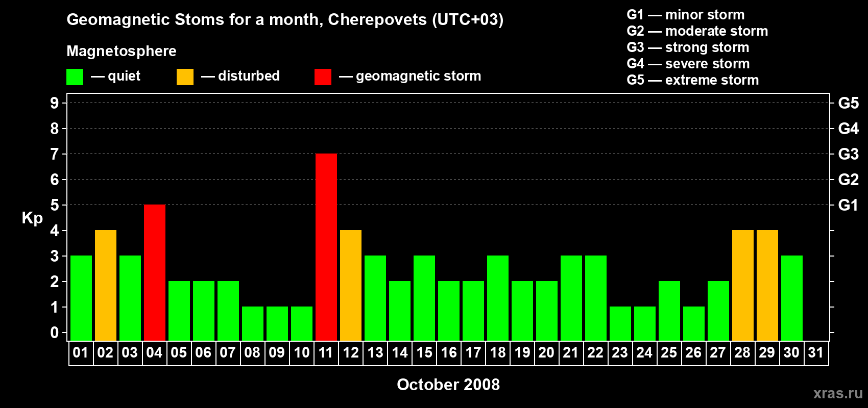
Task: Select the "Kp" axis label
Action: pyautogui.click(x=32, y=218)
